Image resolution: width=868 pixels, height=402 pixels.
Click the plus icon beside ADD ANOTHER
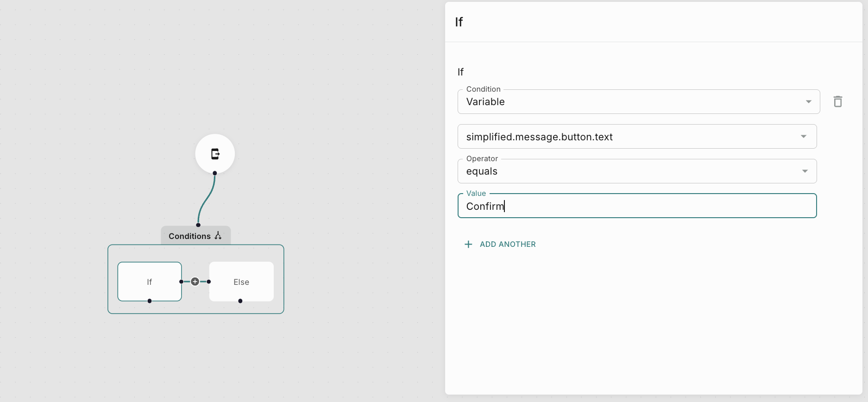click(x=468, y=245)
